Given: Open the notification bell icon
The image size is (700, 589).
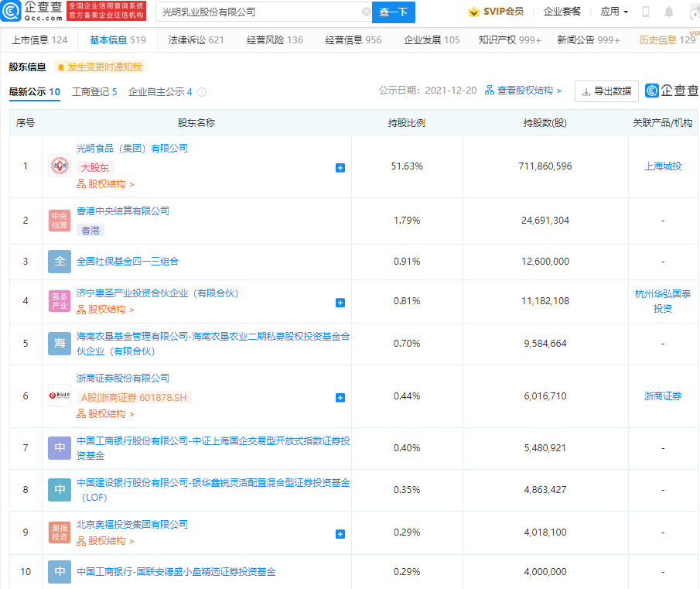Looking at the screenshot, I should (x=668, y=11).
